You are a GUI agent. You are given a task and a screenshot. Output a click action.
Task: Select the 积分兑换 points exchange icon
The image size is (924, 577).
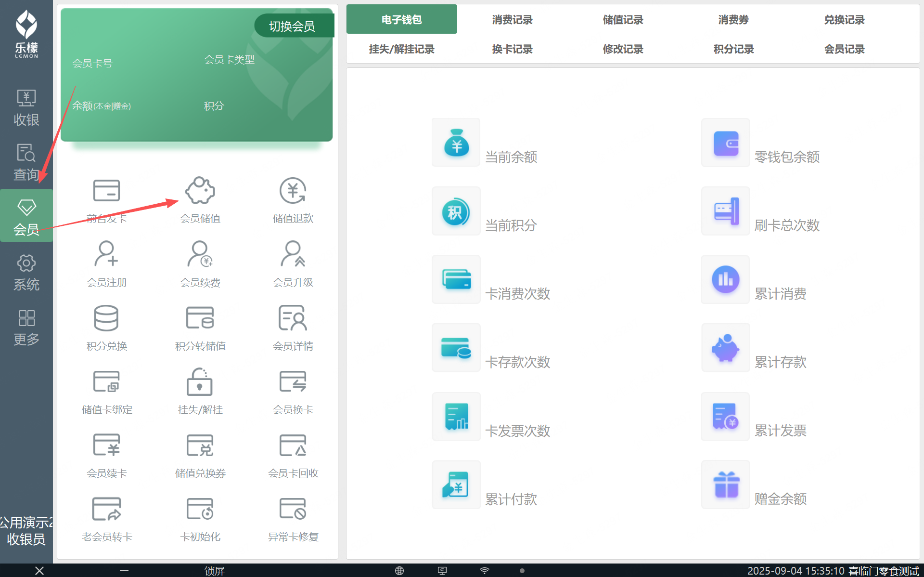point(106,318)
